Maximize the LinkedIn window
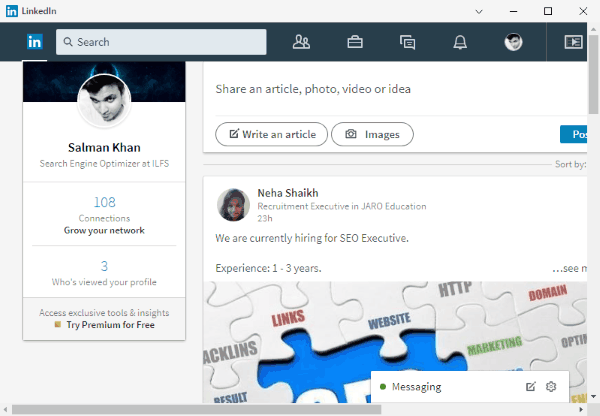The width and height of the screenshot is (600, 416). click(x=548, y=11)
